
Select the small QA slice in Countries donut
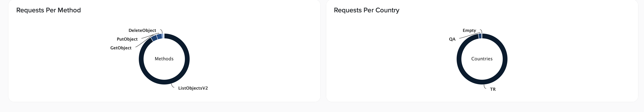(480, 36)
